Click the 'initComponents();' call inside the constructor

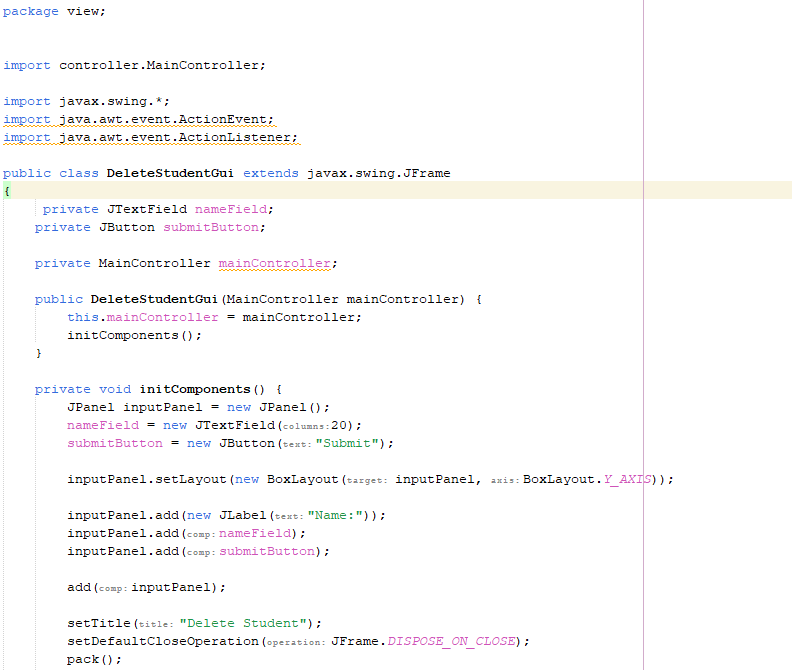click(x=134, y=336)
